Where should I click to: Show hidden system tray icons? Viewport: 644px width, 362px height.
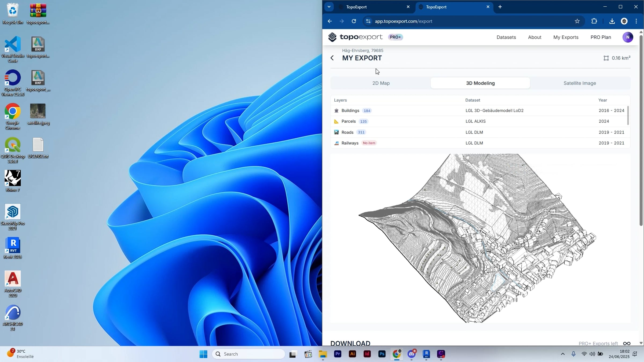click(563, 354)
